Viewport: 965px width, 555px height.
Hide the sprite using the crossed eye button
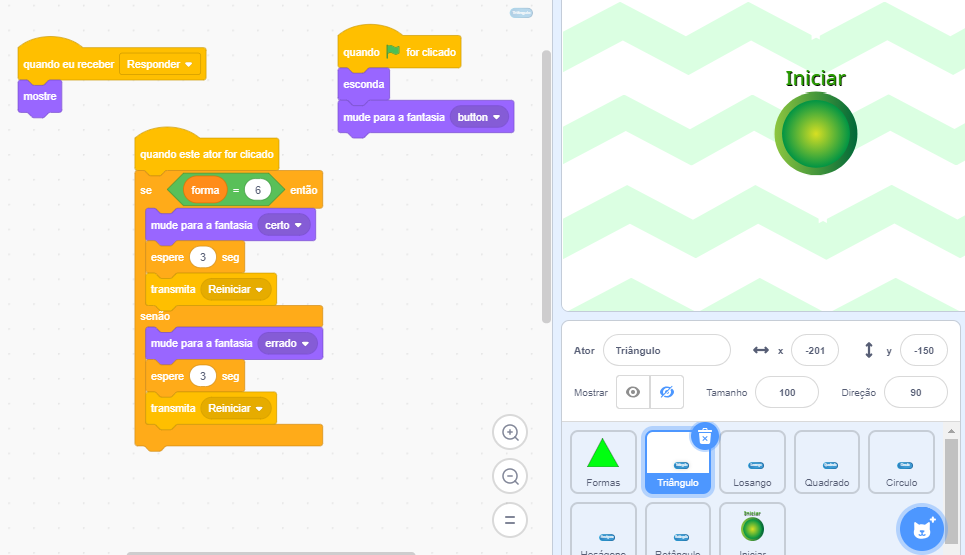coord(666,392)
